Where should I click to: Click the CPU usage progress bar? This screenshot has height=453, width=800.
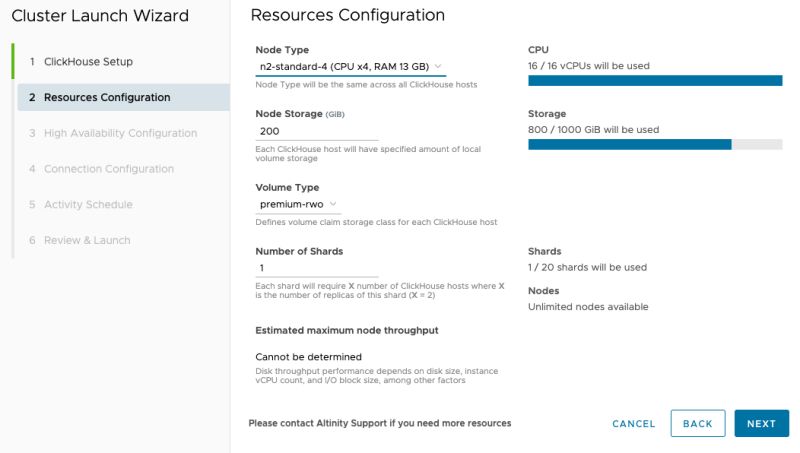pyautogui.click(x=655, y=81)
